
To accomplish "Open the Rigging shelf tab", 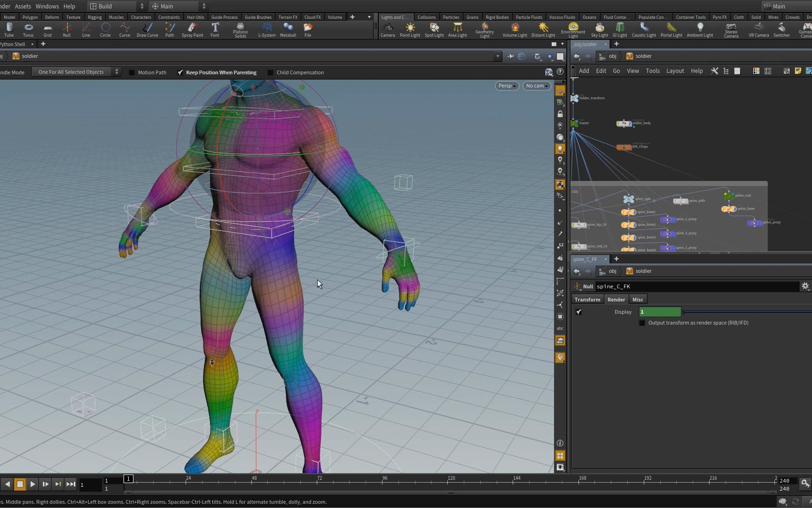I will click(x=94, y=17).
